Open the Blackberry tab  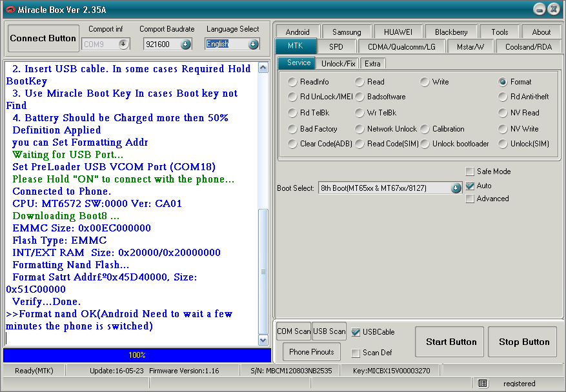click(451, 32)
